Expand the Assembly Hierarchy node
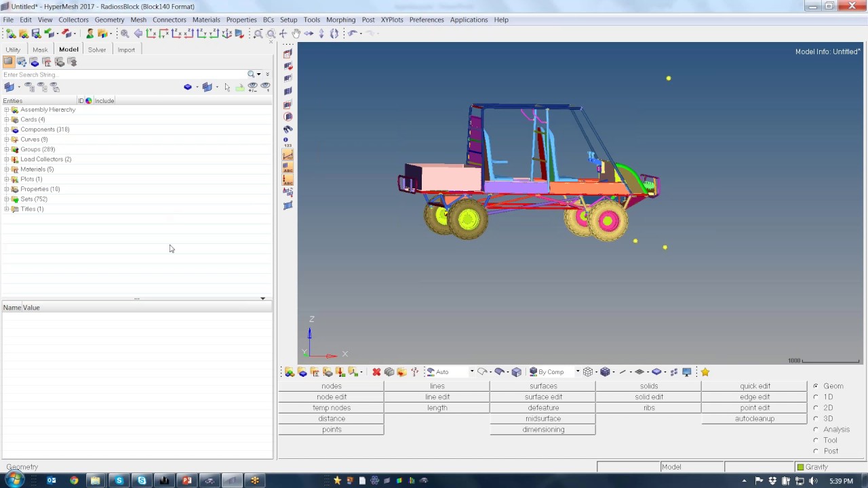 coord(7,110)
